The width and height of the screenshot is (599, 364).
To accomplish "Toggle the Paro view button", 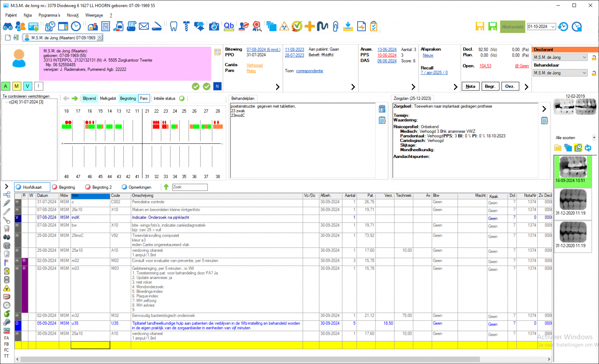I will click(x=144, y=99).
